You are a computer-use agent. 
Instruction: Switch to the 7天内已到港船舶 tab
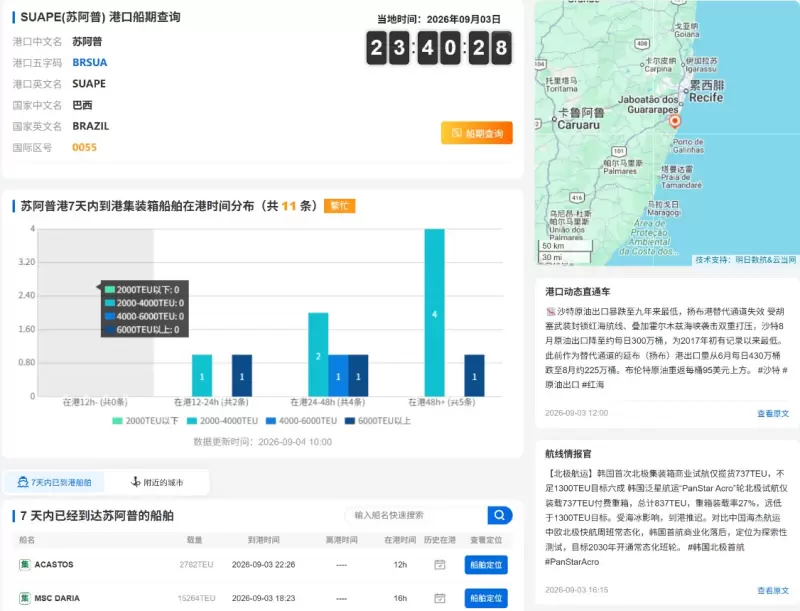coord(54,482)
